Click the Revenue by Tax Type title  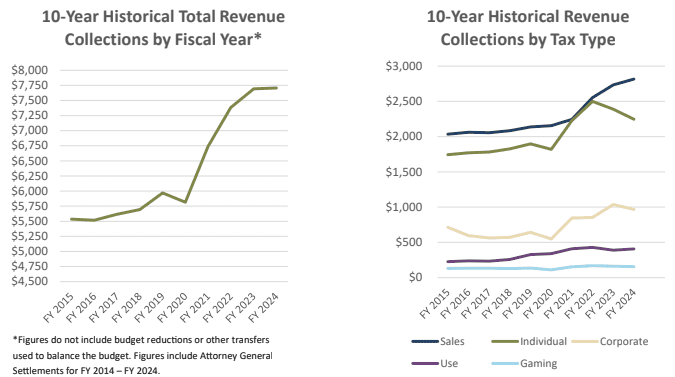pos(528,28)
